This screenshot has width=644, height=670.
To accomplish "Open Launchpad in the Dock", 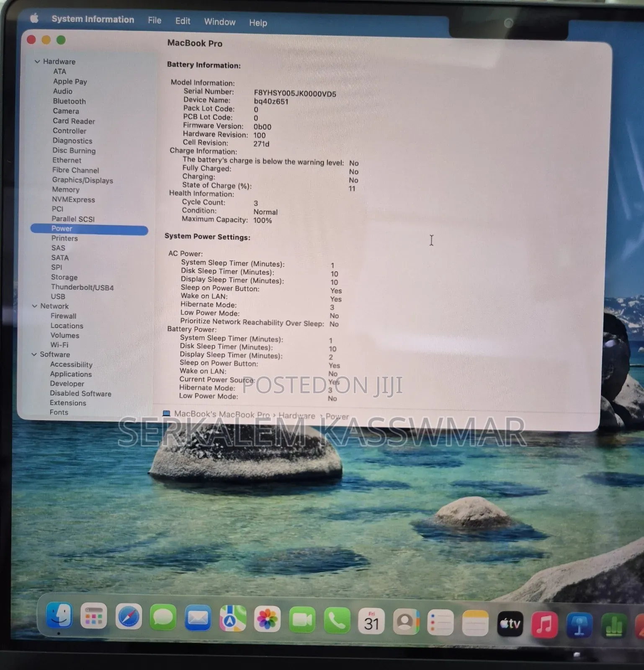I will click(94, 616).
